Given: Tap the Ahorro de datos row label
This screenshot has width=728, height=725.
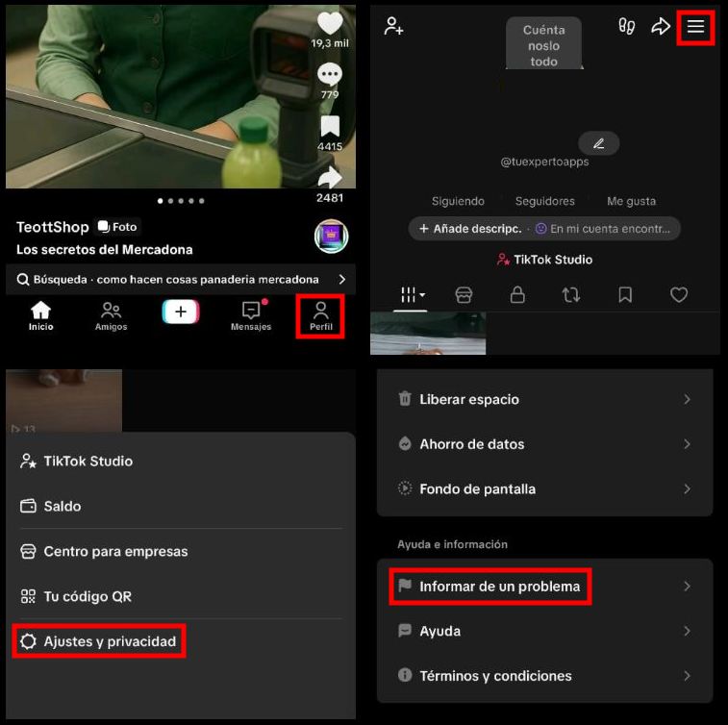Looking at the screenshot, I should pos(472,444).
